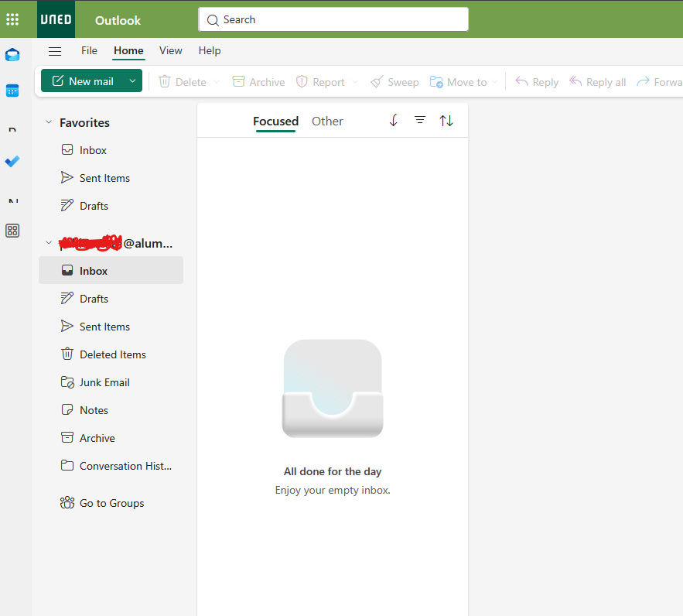
Task: Click the Reply all button
Action: pyautogui.click(x=598, y=82)
